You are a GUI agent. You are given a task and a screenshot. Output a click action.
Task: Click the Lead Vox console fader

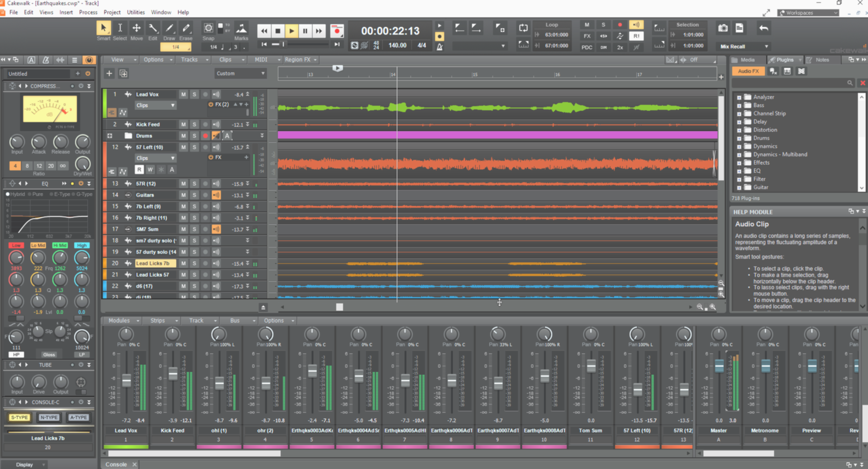coord(126,381)
